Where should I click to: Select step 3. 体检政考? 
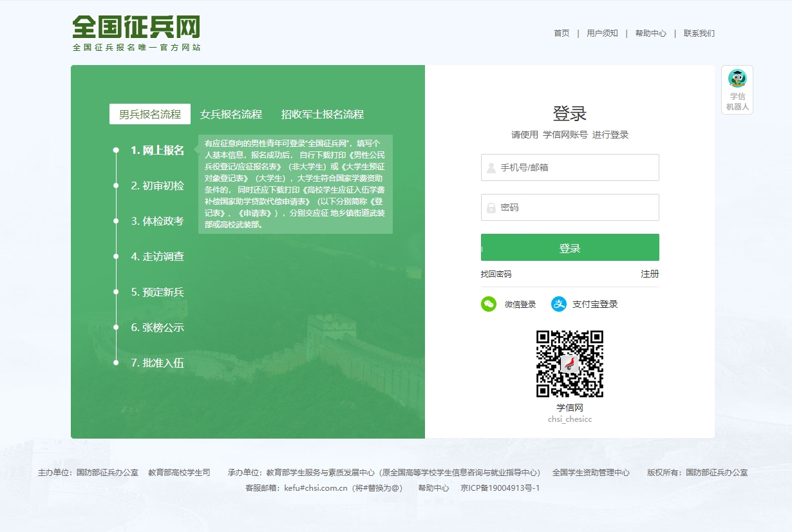pos(158,221)
